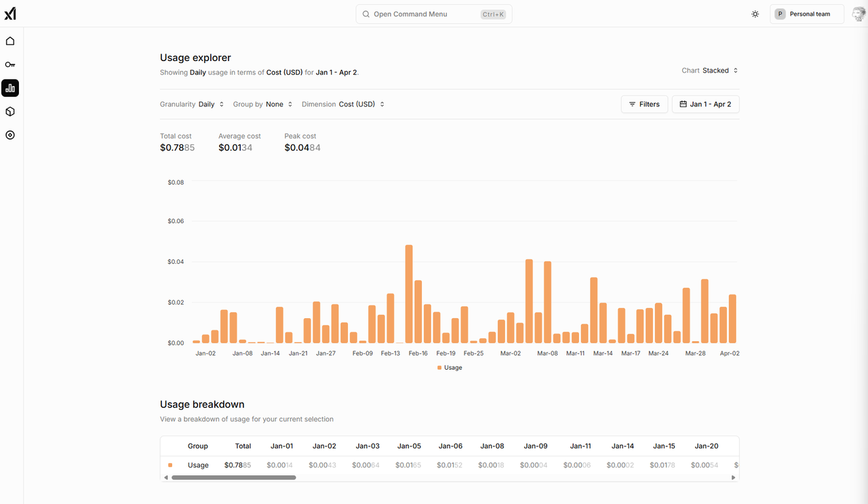Open the Dimension Cost (USD) dropdown

[343, 104]
